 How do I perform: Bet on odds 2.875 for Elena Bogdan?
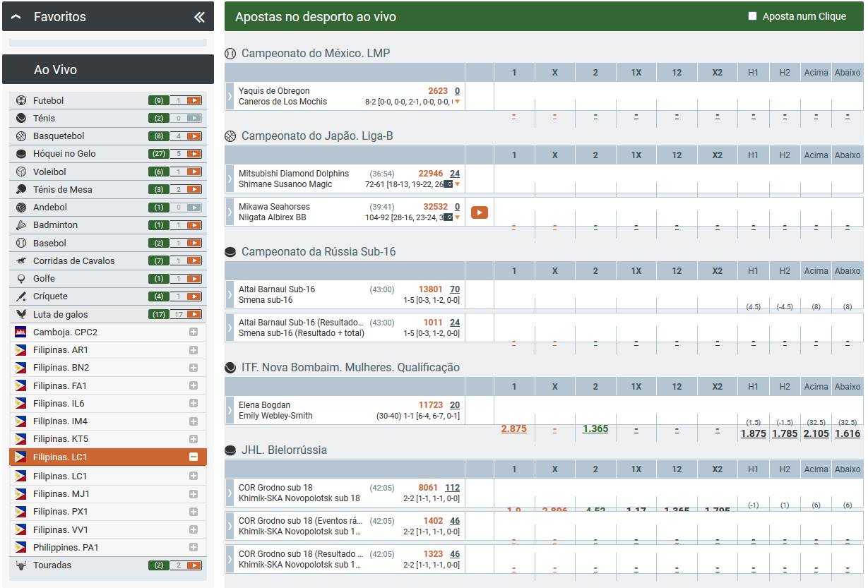pyautogui.click(x=513, y=428)
